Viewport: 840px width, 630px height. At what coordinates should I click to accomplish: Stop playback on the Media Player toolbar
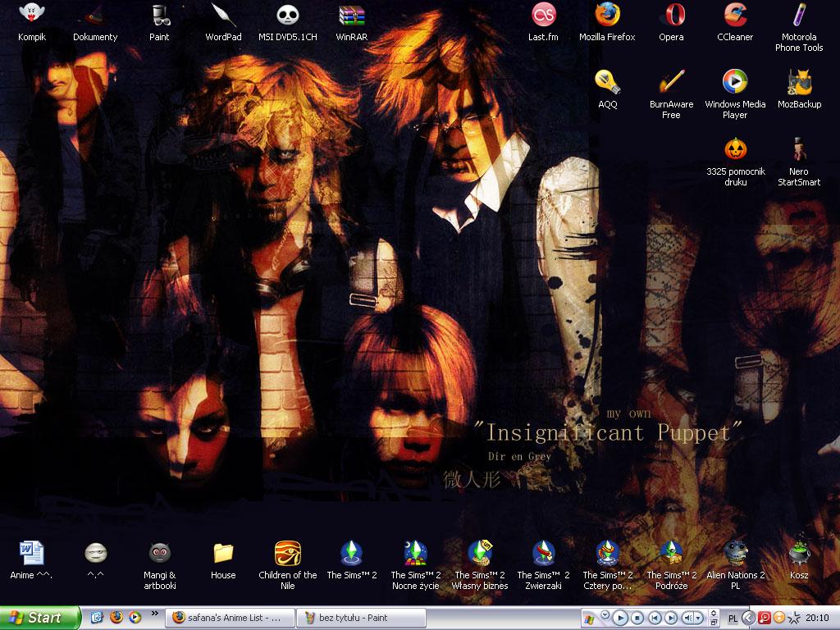point(637,618)
